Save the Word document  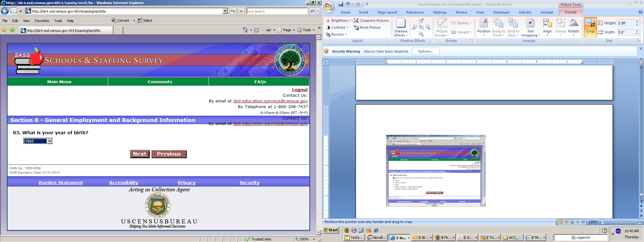click(x=341, y=4)
